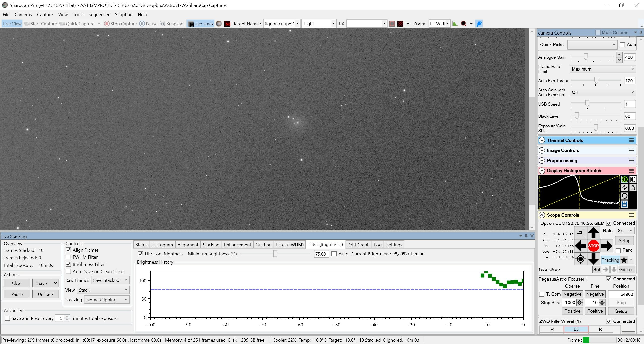This screenshot has height=344, width=644.
Task: Select the L3 filter in ZWO FilterWheel
Action: click(x=576, y=329)
